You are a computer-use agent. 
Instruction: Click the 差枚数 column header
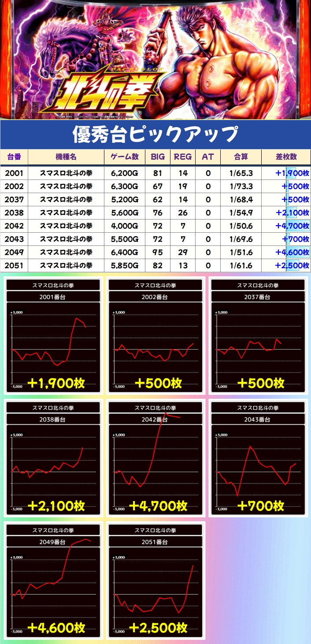[286, 157]
